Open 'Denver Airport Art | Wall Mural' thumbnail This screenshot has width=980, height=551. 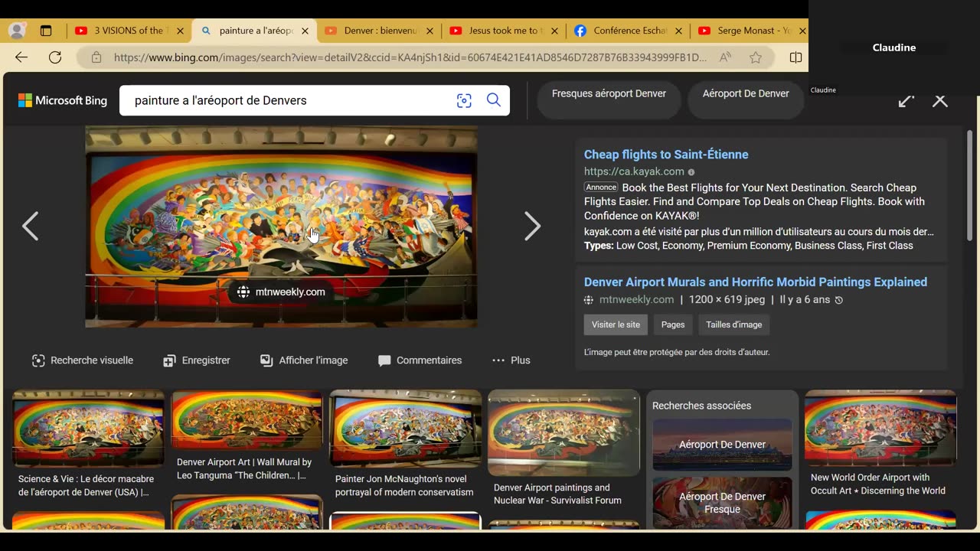[247, 420]
